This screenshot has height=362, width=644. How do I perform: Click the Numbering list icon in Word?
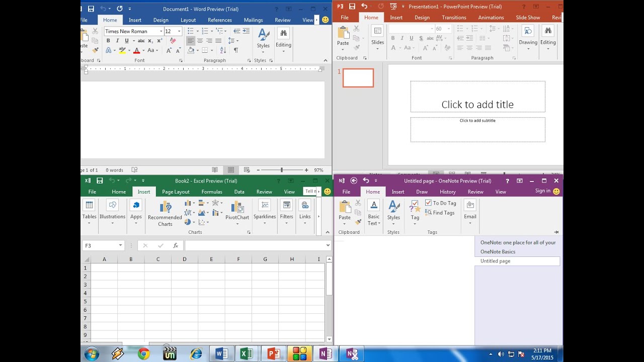205,31
